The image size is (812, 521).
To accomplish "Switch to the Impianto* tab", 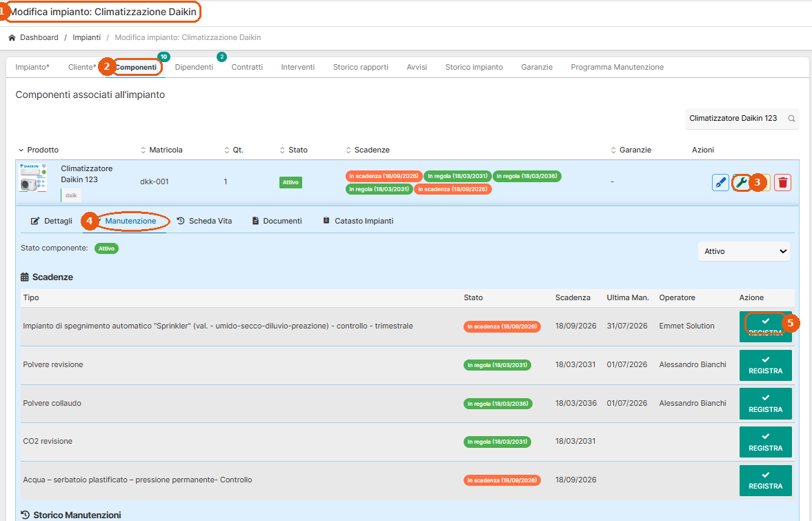I will (x=32, y=68).
